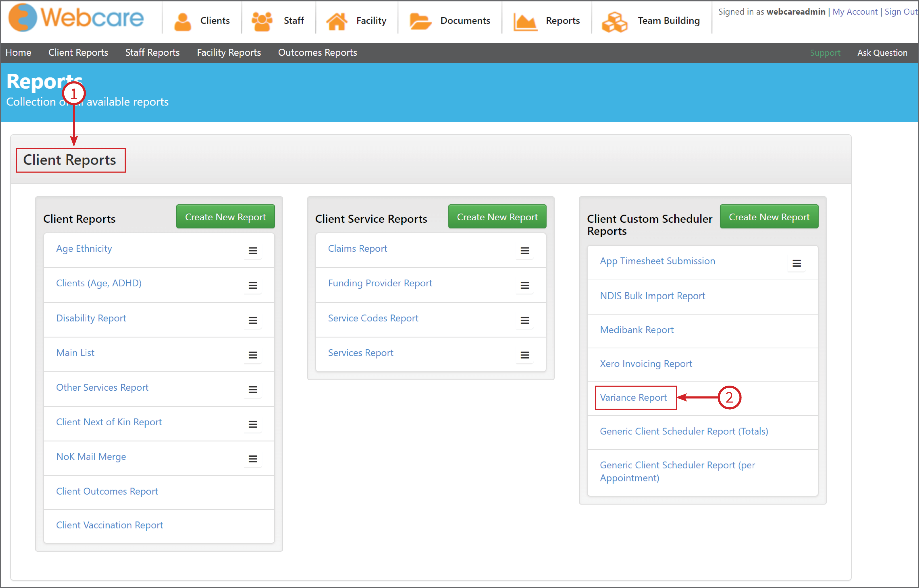The width and height of the screenshot is (919, 588).
Task: Open the Xero Invoicing Report
Action: (646, 364)
